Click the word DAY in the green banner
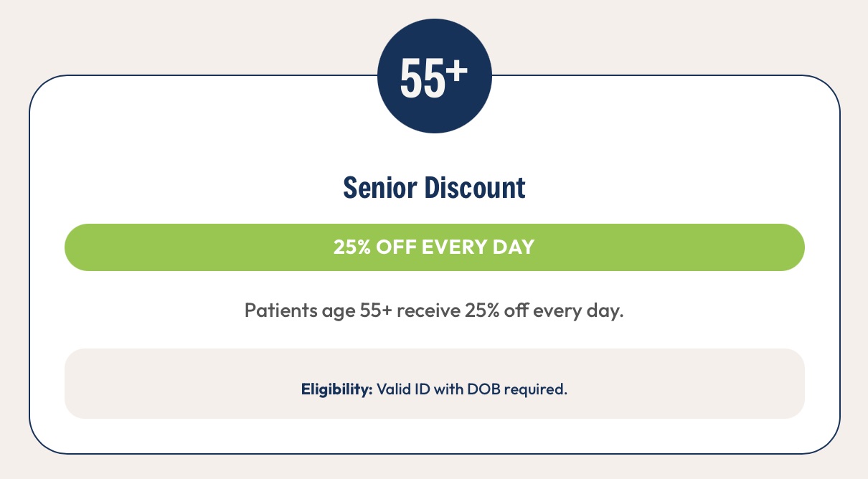 point(516,247)
